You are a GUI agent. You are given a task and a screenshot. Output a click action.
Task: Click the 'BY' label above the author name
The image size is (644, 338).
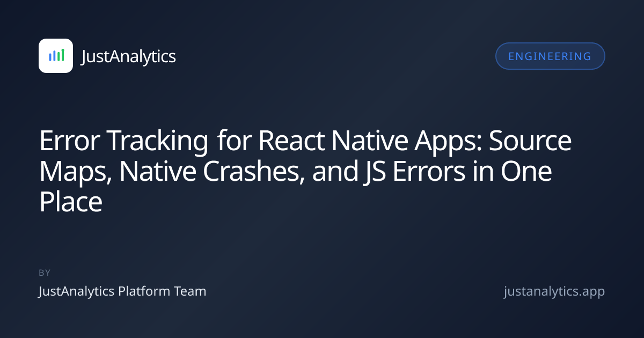point(45,273)
